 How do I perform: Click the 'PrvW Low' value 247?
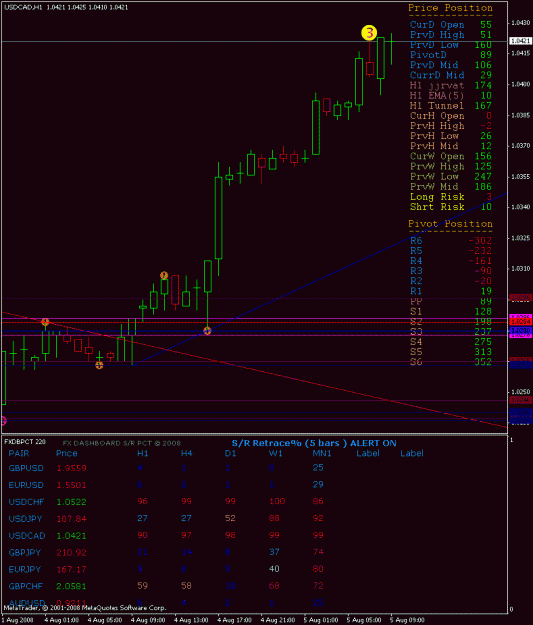(x=483, y=177)
